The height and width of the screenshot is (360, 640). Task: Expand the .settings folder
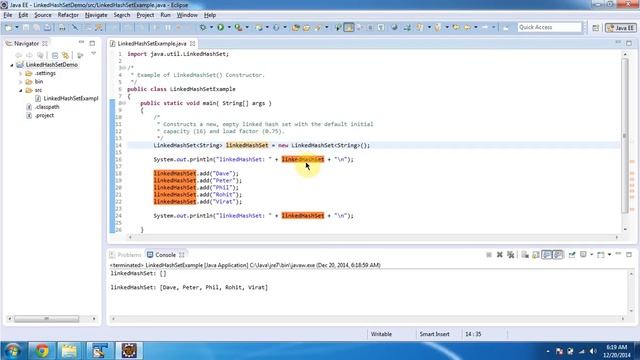[20, 73]
